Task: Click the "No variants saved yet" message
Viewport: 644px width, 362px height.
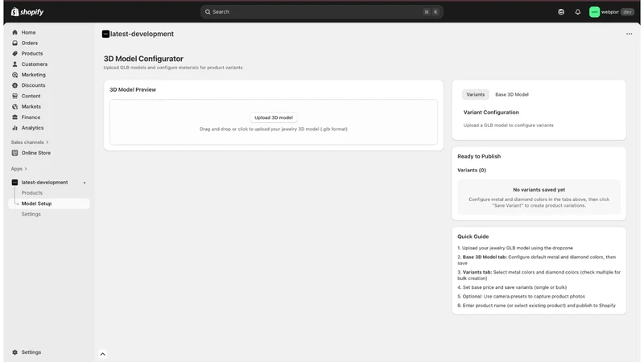Action: (539, 190)
